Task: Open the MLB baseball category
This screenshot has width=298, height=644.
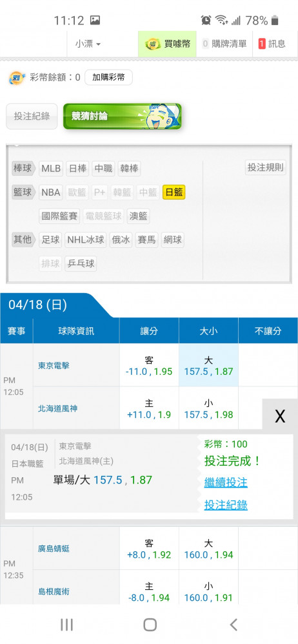Action: (x=51, y=168)
